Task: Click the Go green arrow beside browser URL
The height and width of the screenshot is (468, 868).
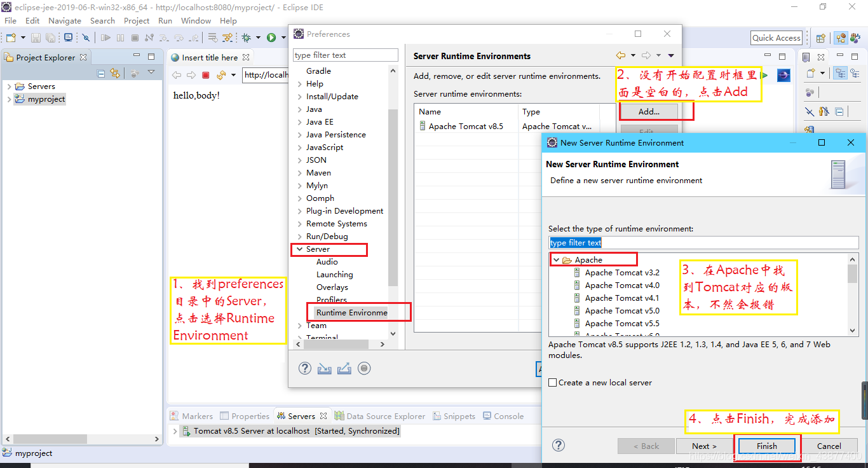Action: (x=764, y=75)
